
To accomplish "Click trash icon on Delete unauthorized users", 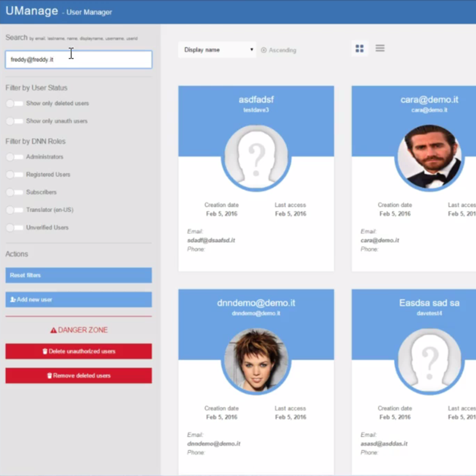I will point(45,351).
